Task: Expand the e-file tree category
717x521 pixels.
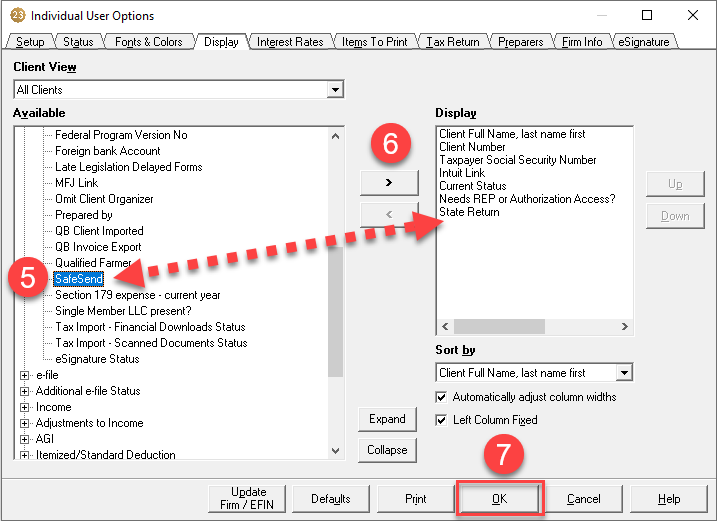Action: 25,375
